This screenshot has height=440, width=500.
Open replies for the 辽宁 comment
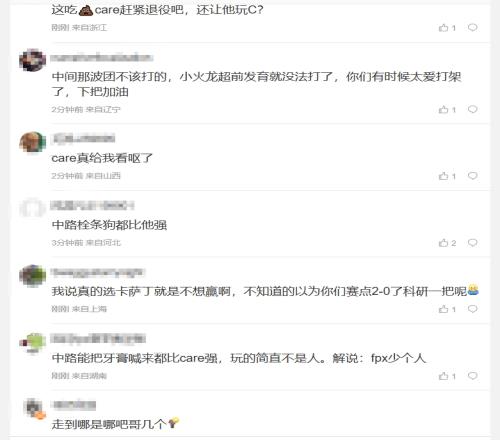[472, 109]
